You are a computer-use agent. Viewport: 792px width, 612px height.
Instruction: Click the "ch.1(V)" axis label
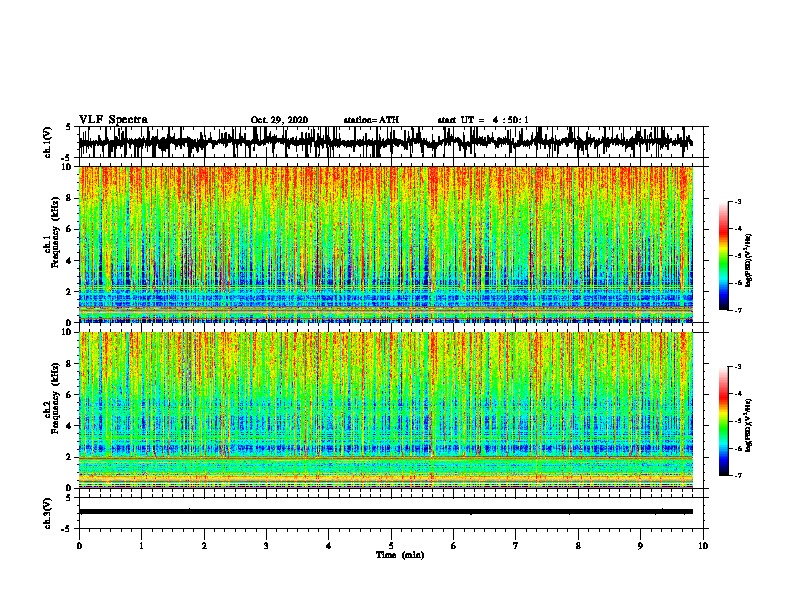click(48, 142)
